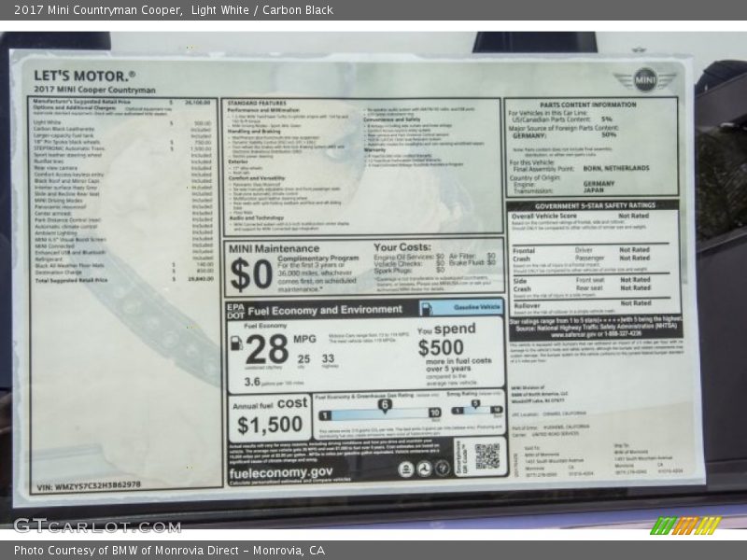Click the 'Side Crash' label

click(522, 285)
